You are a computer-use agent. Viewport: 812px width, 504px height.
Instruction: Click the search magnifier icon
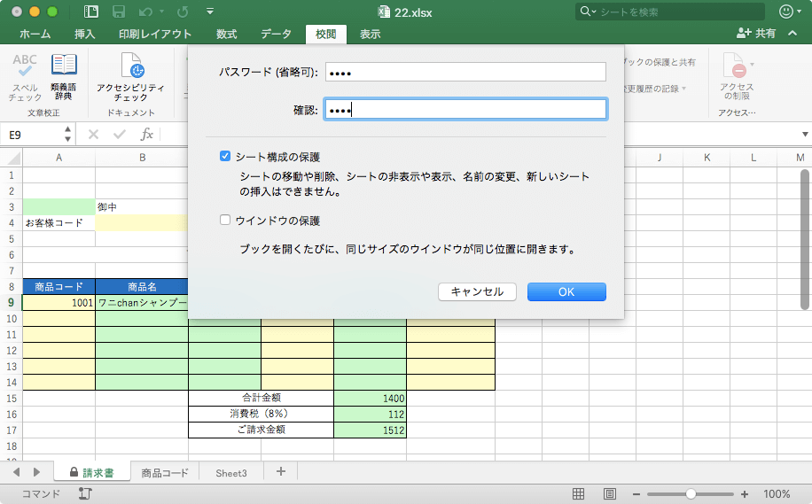[x=585, y=12]
